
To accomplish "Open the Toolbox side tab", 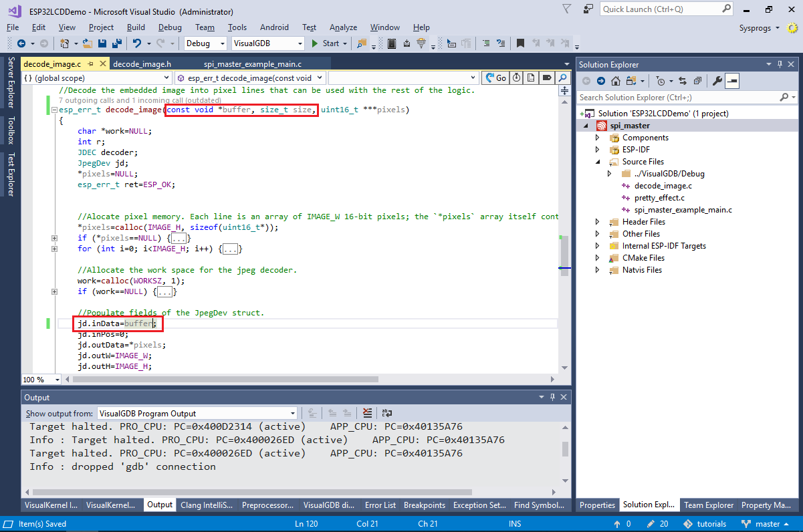I will point(10,131).
